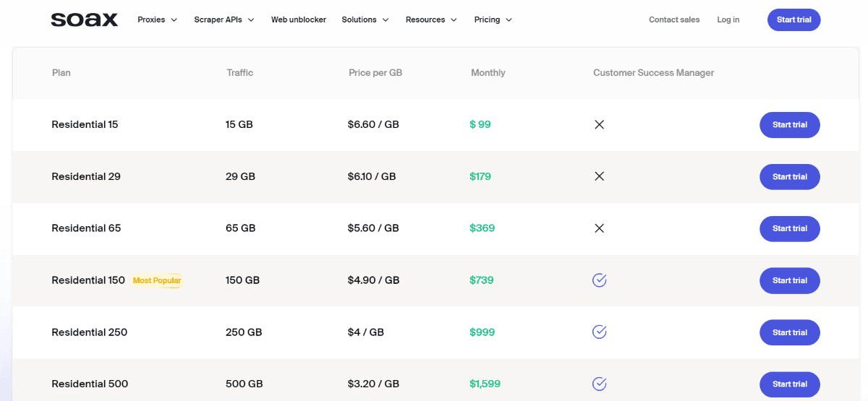Click the 150 GB traffic value
The height and width of the screenshot is (401, 868).
(243, 280)
